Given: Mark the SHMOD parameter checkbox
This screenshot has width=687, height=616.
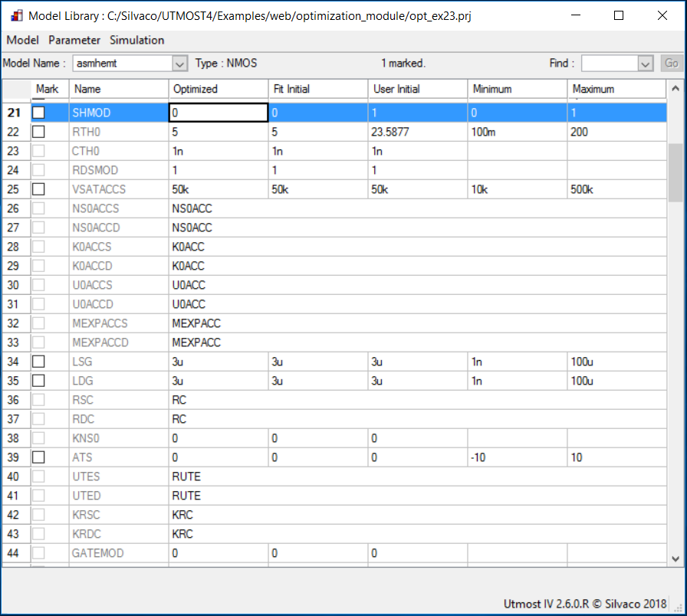Looking at the screenshot, I should (38, 113).
